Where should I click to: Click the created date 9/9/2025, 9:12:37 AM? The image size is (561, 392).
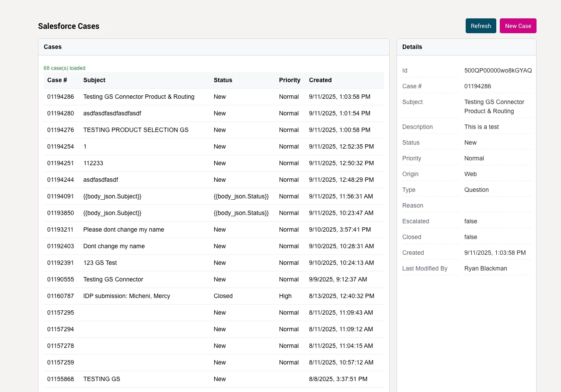[338, 279]
